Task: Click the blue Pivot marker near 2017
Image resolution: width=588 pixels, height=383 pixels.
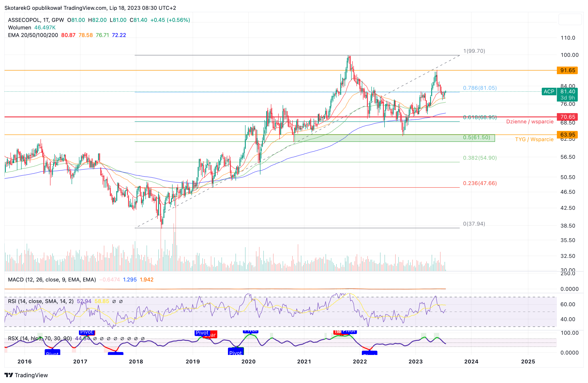Action: tap(87, 332)
